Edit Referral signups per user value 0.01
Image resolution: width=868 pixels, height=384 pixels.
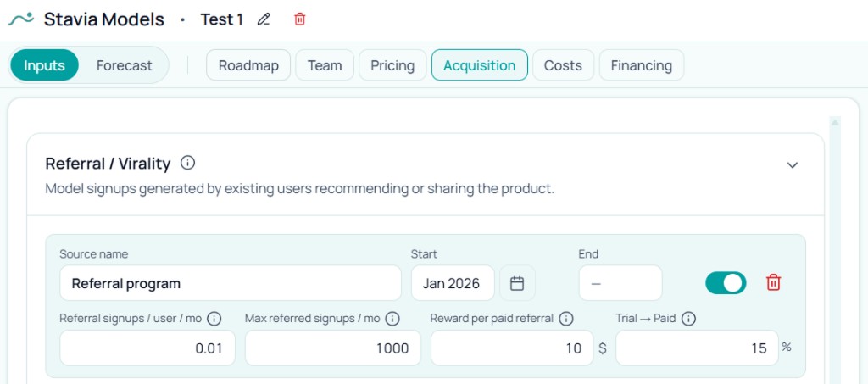tap(147, 348)
